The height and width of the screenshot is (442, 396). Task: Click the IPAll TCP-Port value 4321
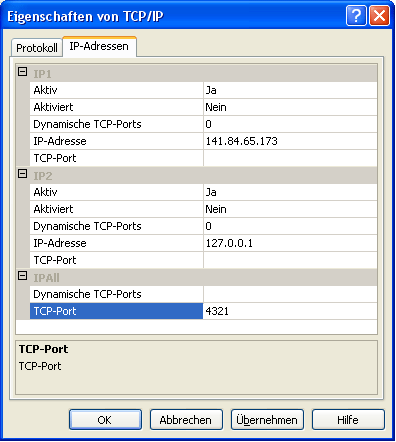point(290,311)
